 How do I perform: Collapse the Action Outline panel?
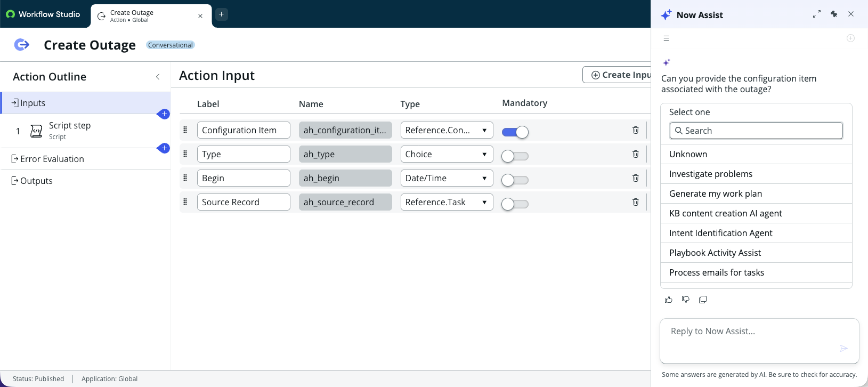[x=158, y=77]
